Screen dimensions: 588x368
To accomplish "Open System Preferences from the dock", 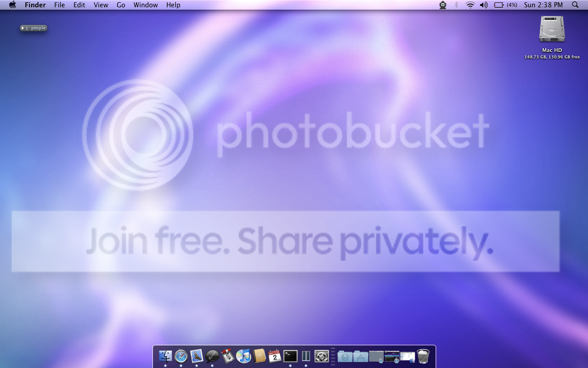I will (322, 356).
